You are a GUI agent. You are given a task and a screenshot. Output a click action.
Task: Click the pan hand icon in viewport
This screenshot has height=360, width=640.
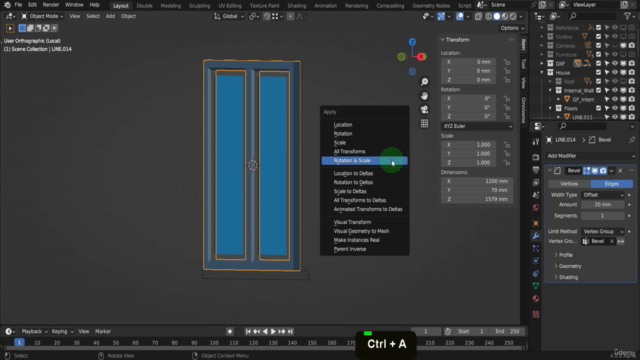pyautogui.click(x=424, y=96)
